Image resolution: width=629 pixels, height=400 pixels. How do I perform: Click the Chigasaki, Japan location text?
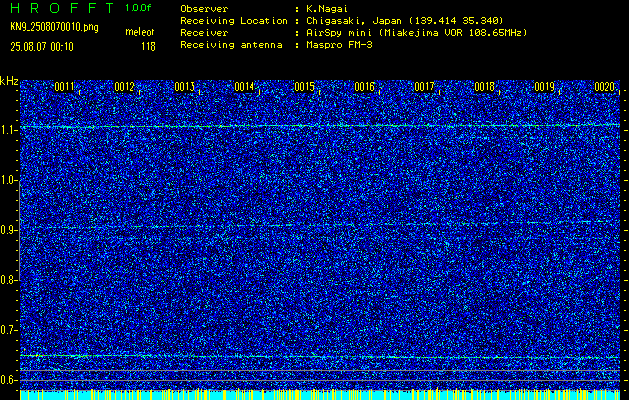point(404,21)
